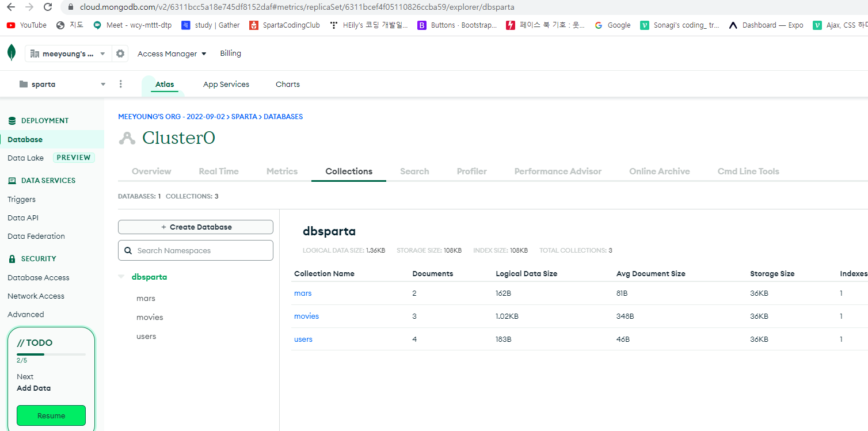Open Google bookmark

612,25
